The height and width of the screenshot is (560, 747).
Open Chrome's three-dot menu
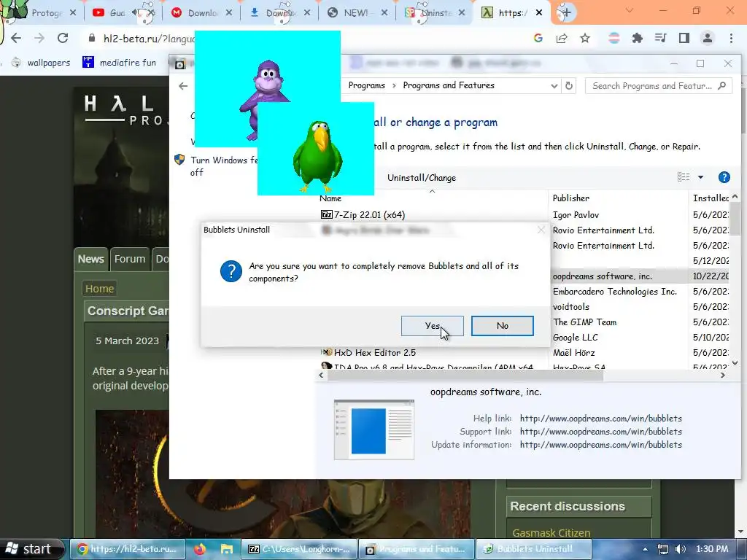[x=731, y=38]
